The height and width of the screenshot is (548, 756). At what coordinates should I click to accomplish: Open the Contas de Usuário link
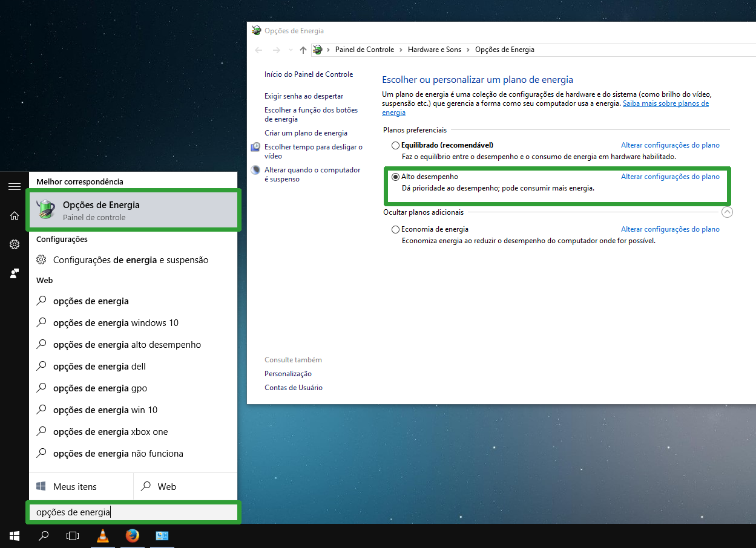coord(294,388)
